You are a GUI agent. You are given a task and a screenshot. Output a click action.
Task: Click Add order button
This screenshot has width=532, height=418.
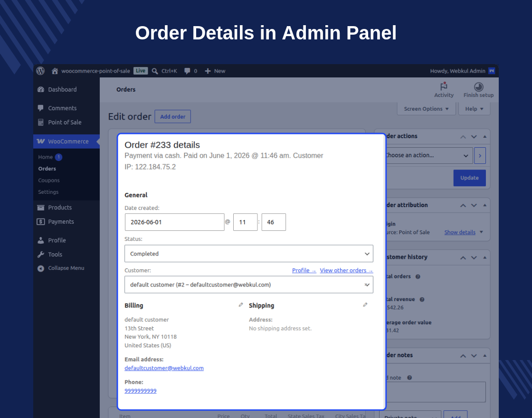coord(173,116)
